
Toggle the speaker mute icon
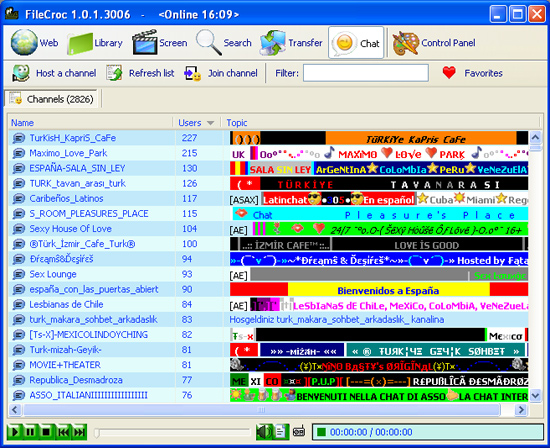[x=264, y=432]
